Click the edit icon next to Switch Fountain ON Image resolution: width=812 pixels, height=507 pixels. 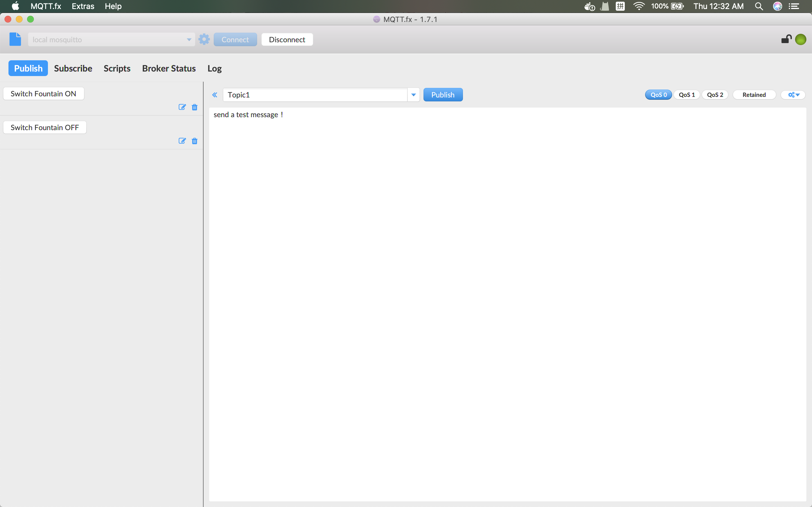click(181, 107)
